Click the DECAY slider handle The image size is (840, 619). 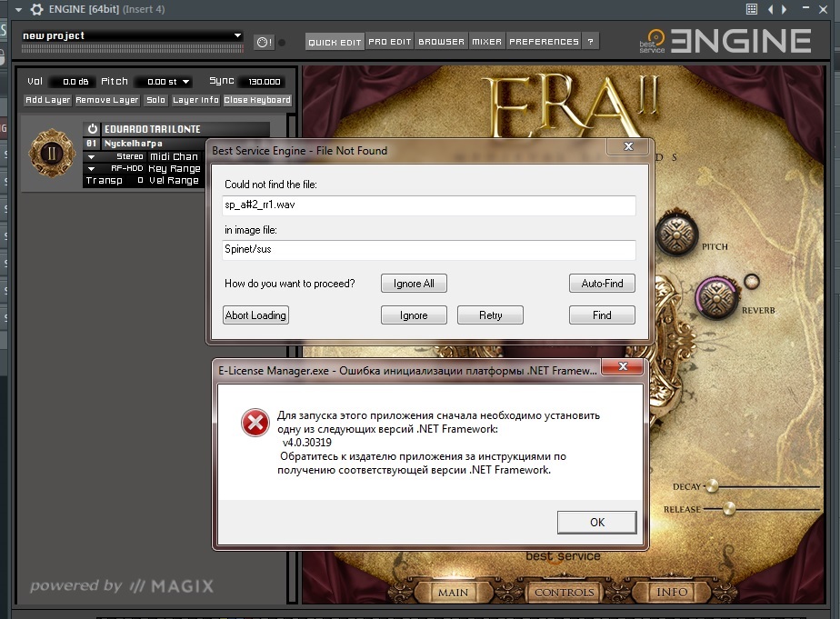712,485
